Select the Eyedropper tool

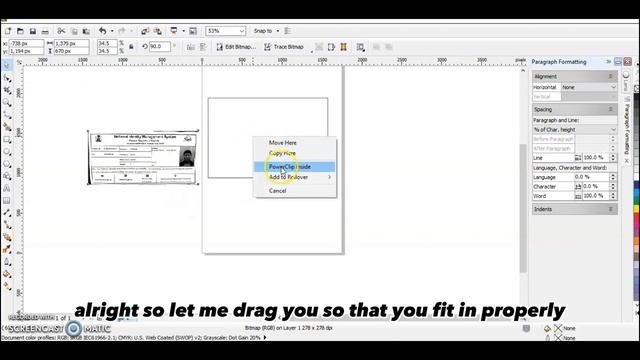pos(7,249)
